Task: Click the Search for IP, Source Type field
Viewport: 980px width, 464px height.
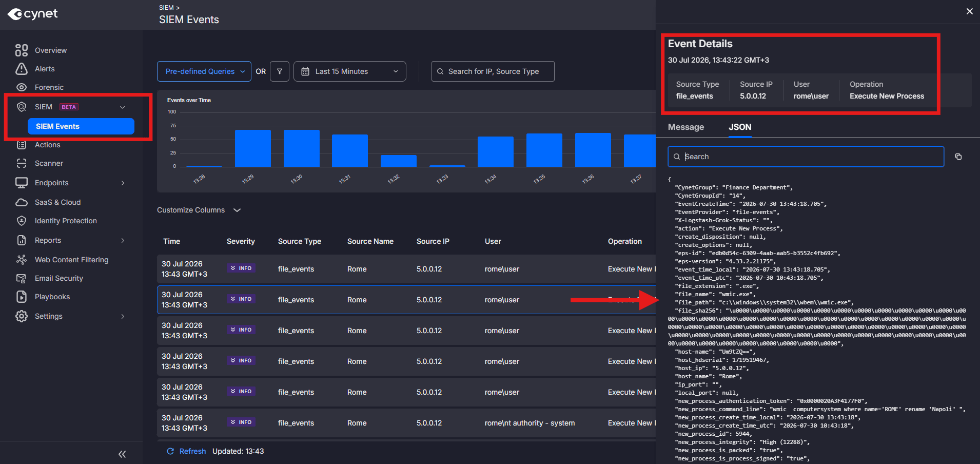Action: point(493,71)
